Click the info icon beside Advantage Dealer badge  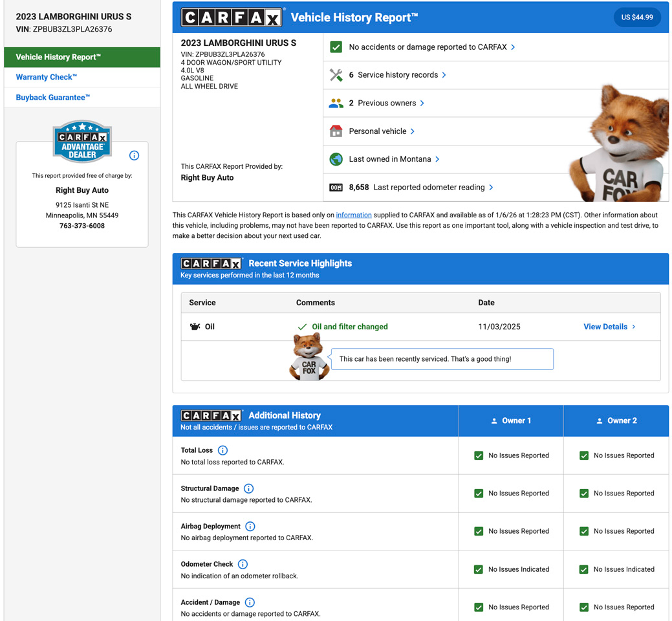coord(134,155)
